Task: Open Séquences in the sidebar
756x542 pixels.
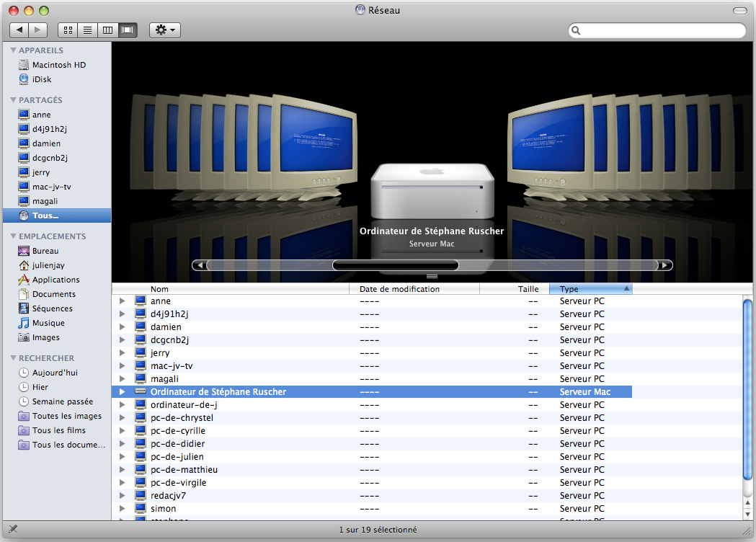Action: coord(57,308)
